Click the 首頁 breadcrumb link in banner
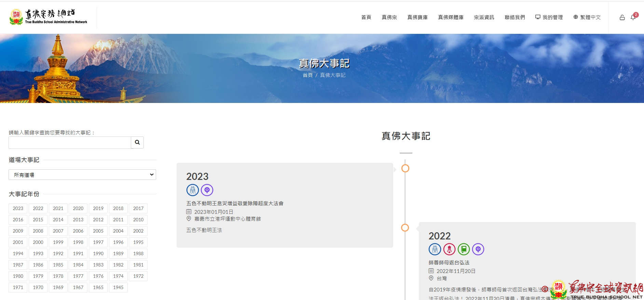Screen dimensions: 644x300 tap(307, 75)
